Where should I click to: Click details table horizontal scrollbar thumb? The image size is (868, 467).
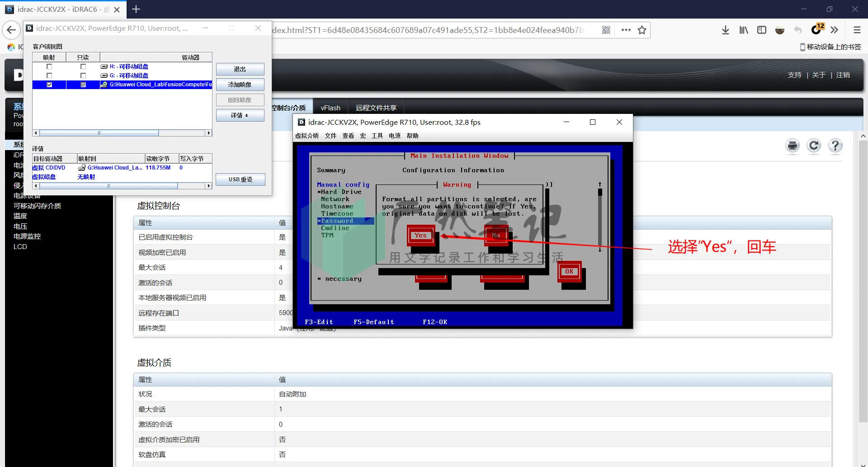(108, 186)
